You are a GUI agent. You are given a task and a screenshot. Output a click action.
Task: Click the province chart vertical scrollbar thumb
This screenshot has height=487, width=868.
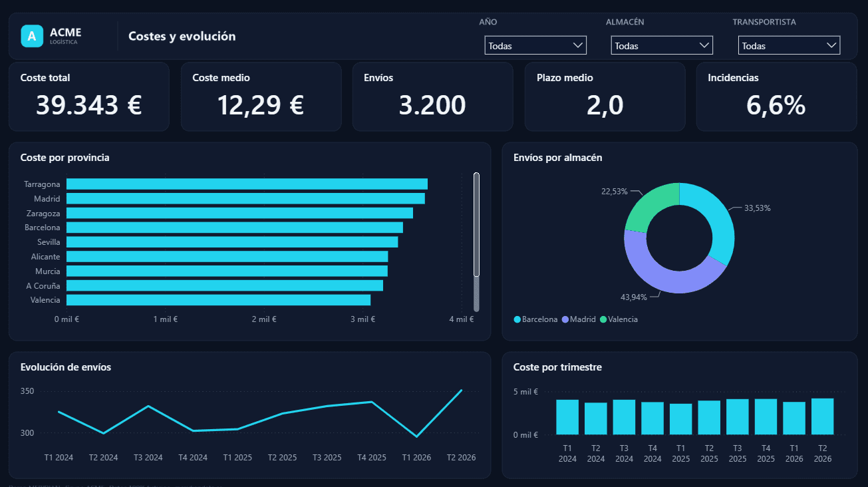pos(476,224)
